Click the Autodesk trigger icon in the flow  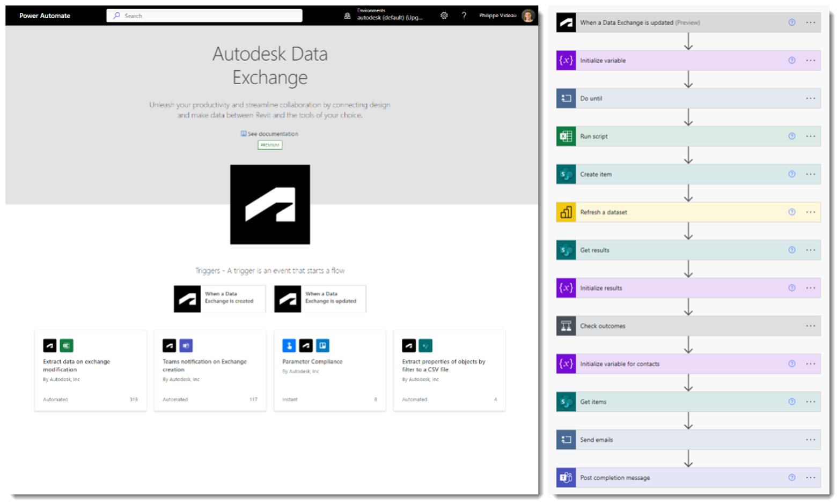pos(566,23)
